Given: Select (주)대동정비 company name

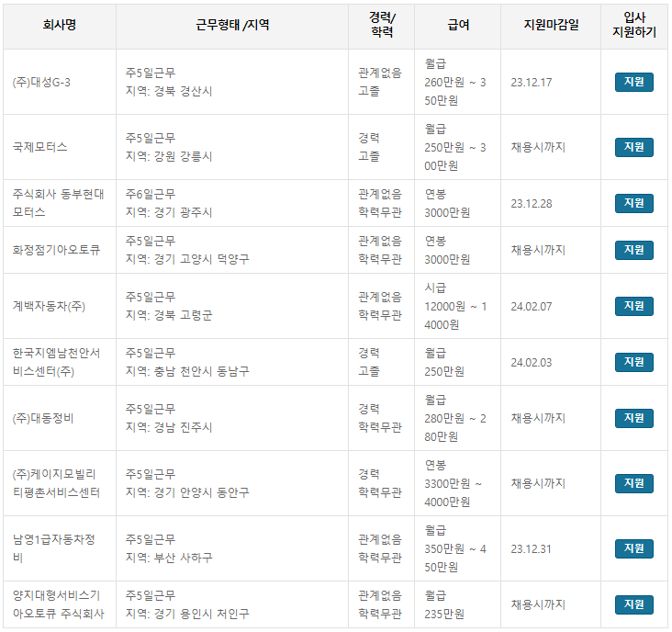Looking at the screenshot, I should point(43,418).
